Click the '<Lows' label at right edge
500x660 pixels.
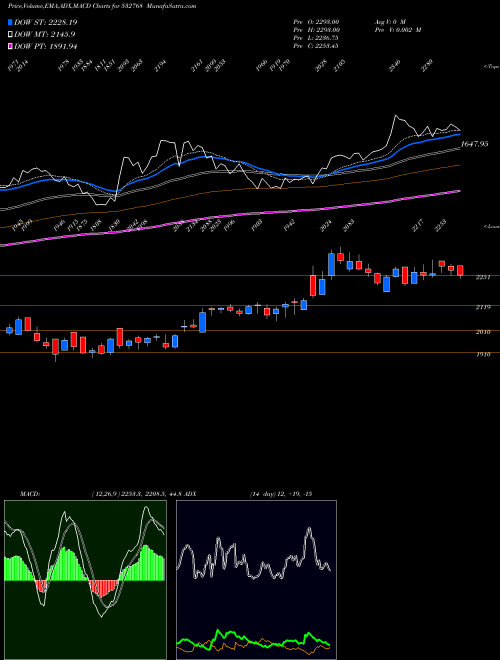[491, 226]
